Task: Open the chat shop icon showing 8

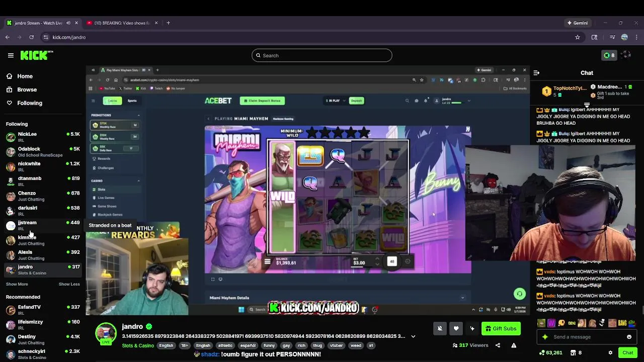Action: pos(577,353)
